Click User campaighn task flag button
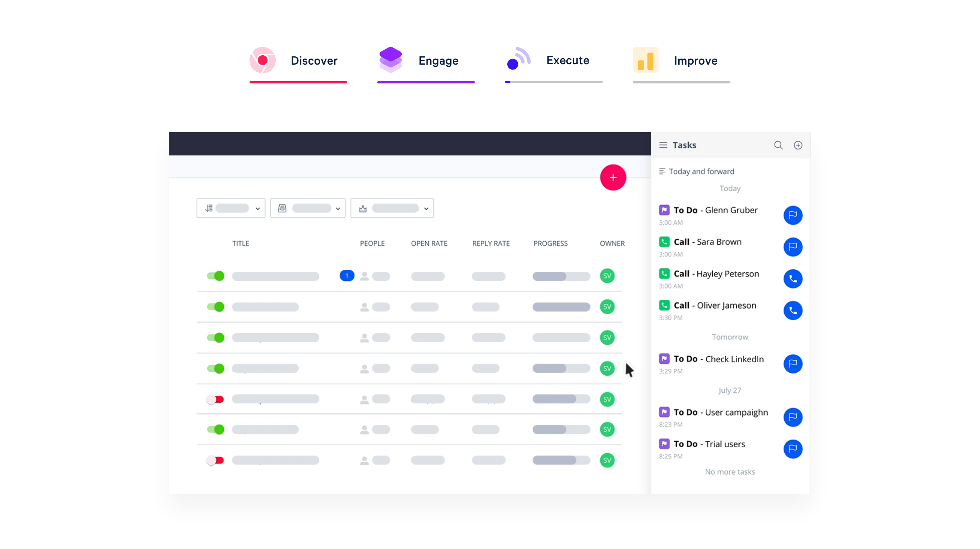Image resolution: width=980 pixels, height=549 pixels. [793, 417]
